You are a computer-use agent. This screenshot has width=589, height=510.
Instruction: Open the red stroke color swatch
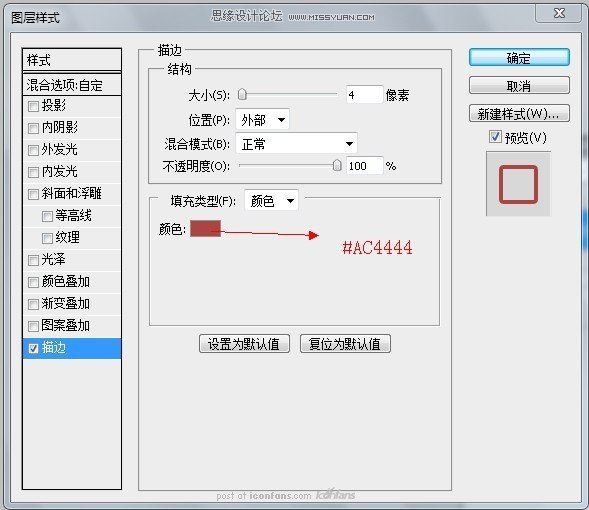coord(205,228)
